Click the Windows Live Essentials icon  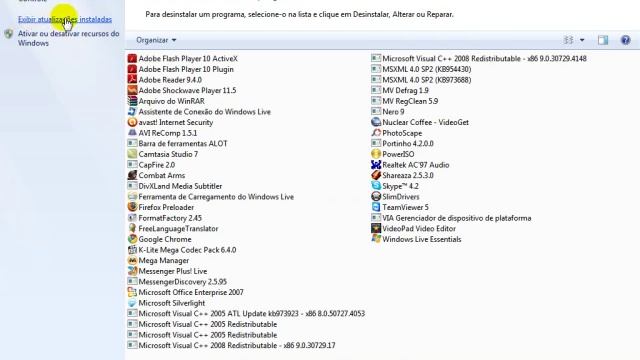[376, 239]
